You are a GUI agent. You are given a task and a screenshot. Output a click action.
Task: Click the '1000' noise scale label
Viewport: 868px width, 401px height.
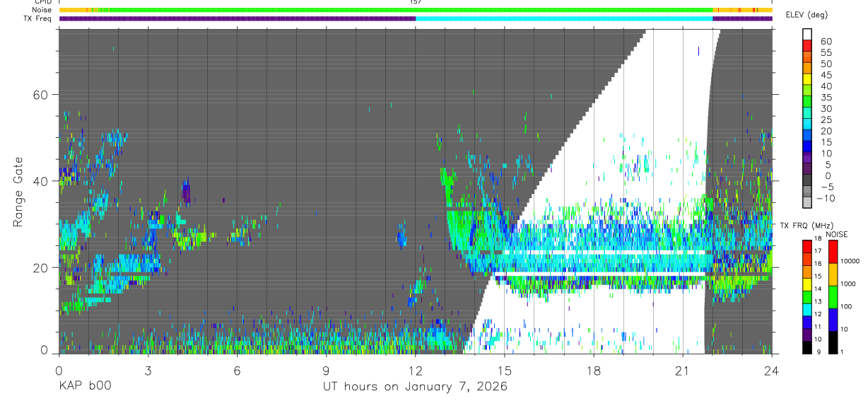pos(848,284)
